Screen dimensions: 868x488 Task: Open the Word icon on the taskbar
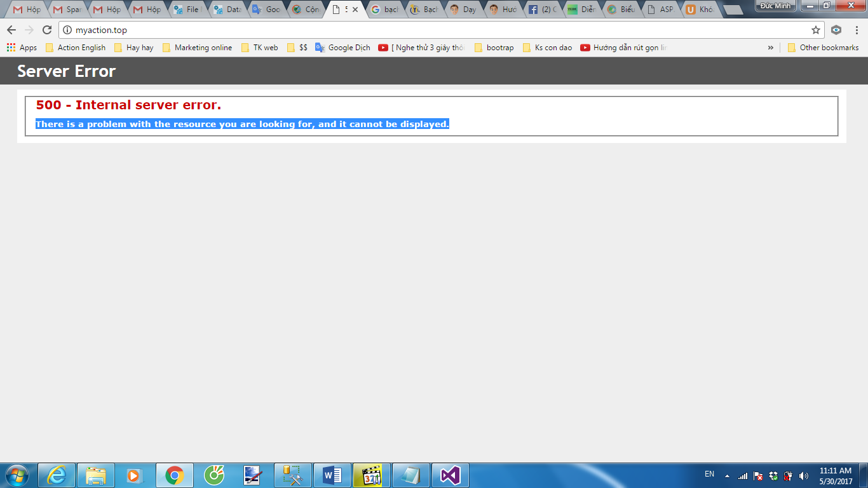(x=332, y=475)
